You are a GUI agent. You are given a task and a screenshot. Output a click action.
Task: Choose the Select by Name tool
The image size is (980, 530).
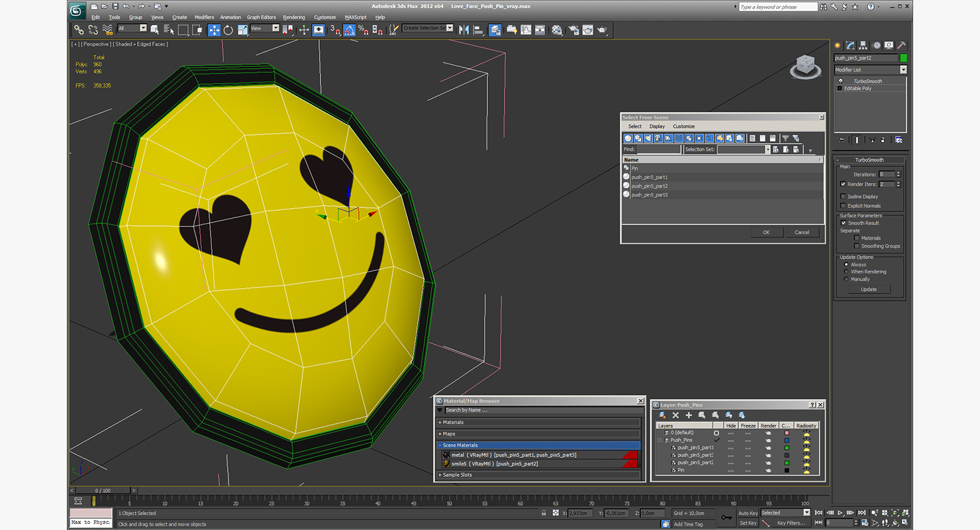click(169, 30)
